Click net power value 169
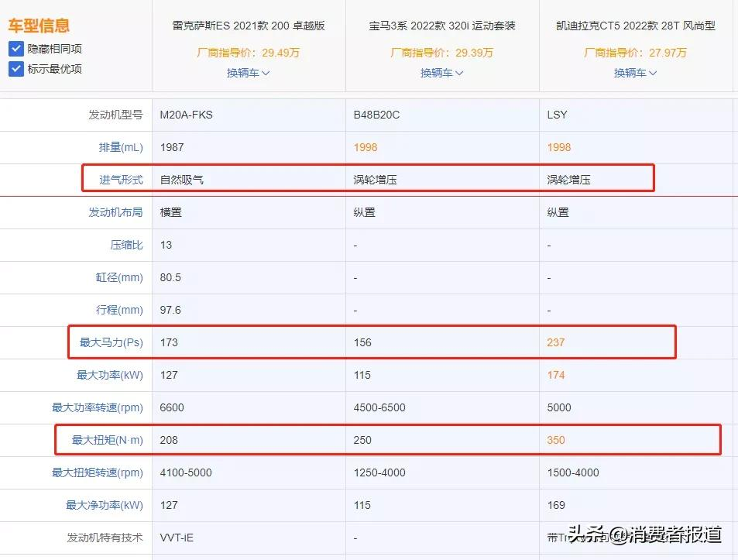 (556, 505)
